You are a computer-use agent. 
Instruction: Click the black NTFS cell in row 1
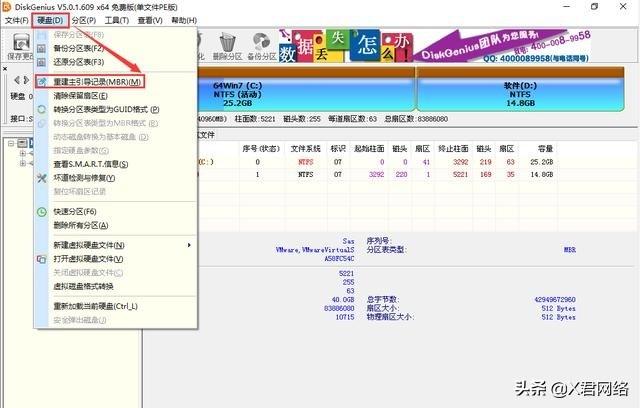coord(306,175)
